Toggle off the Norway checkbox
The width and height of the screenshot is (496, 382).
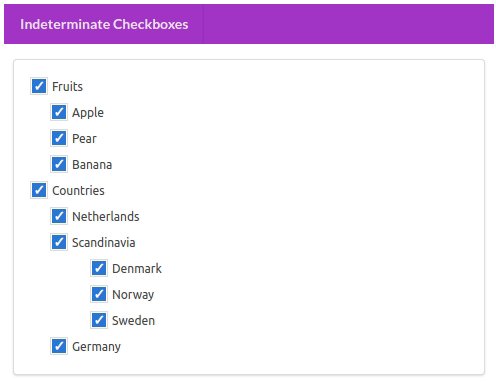tap(99, 294)
